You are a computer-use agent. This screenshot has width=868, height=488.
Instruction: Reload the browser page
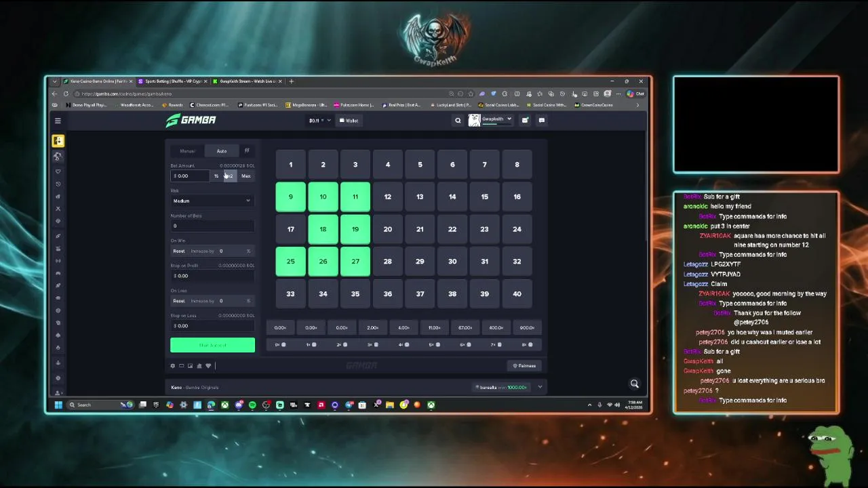pos(66,94)
